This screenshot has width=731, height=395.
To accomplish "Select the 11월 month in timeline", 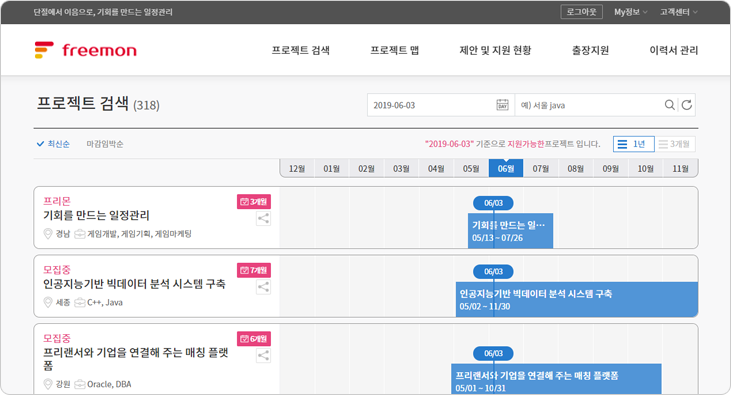I will [681, 168].
